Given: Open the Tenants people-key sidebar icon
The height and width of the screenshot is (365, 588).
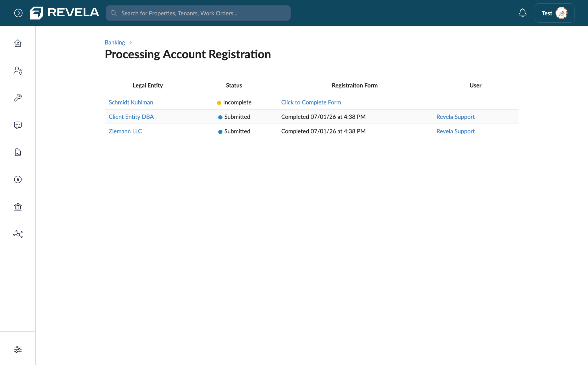Looking at the screenshot, I should coord(18,71).
